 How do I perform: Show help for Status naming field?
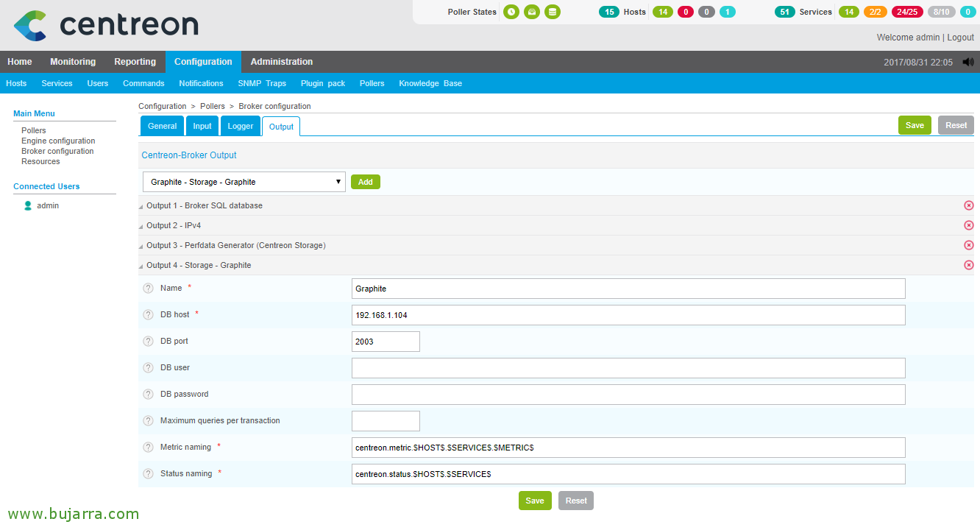tap(148, 474)
